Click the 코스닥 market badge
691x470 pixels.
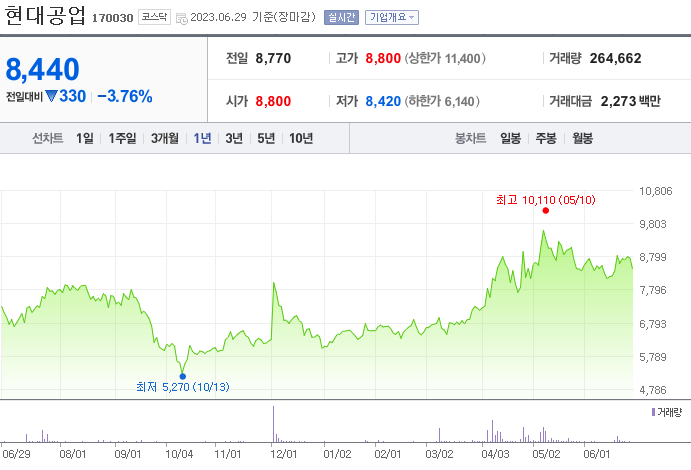154,17
